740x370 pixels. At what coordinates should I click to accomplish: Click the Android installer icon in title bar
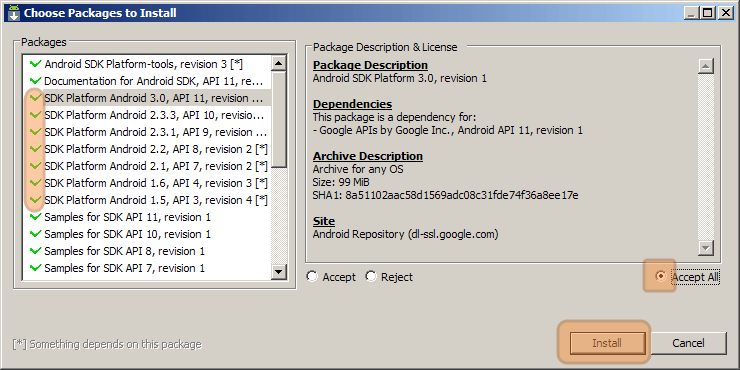[x=14, y=13]
